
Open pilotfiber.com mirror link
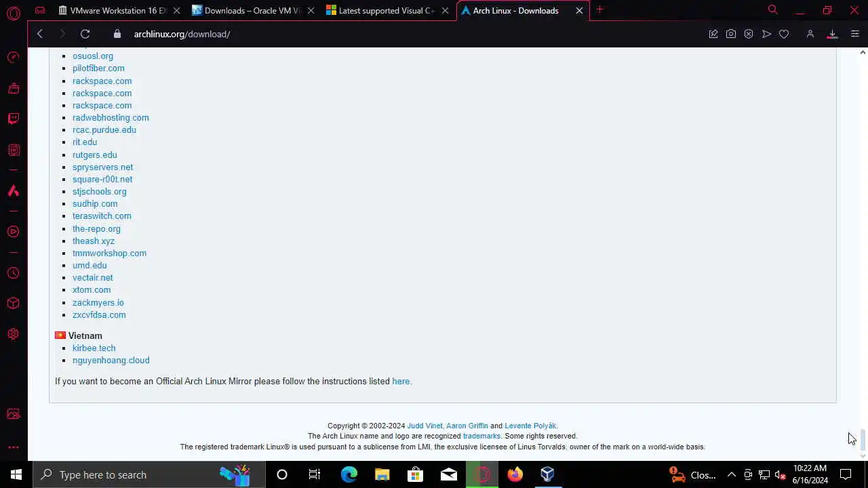[98, 68]
